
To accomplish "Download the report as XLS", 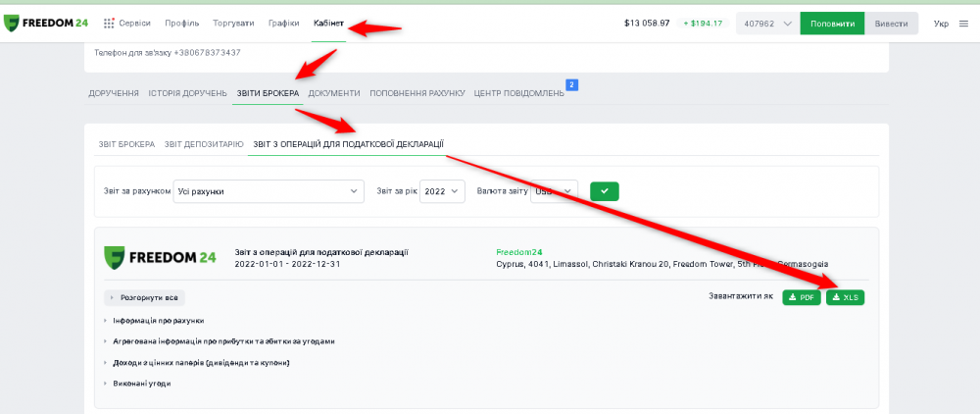I will coord(845,297).
